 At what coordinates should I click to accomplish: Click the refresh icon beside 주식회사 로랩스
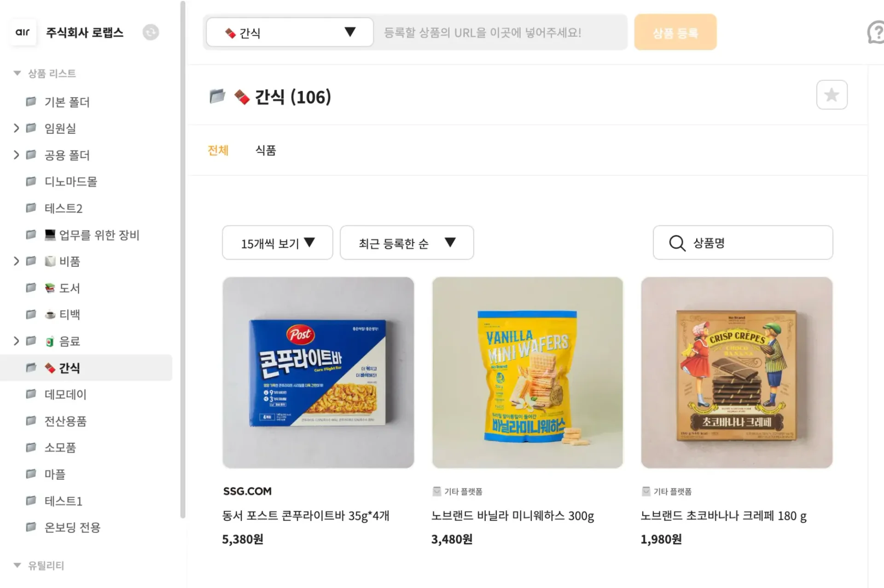pos(150,32)
